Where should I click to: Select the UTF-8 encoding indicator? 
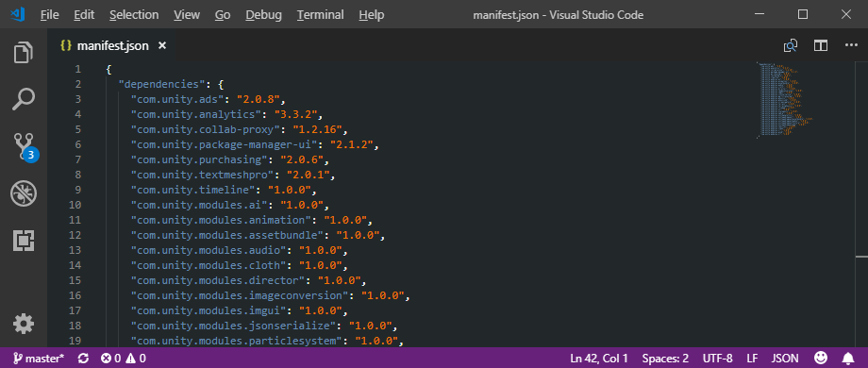point(717,358)
